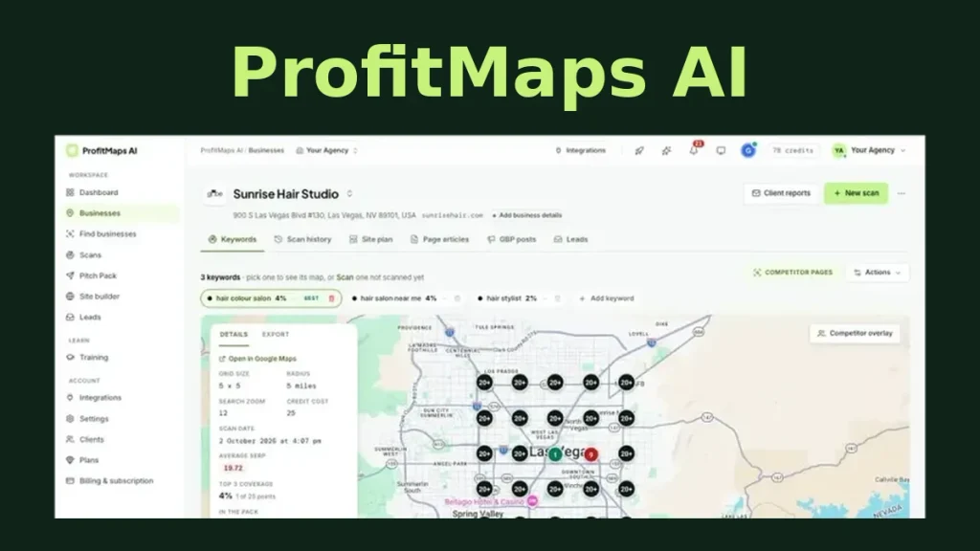
Task: Select the hair stylist keyword
Action: tap(507, 298)
